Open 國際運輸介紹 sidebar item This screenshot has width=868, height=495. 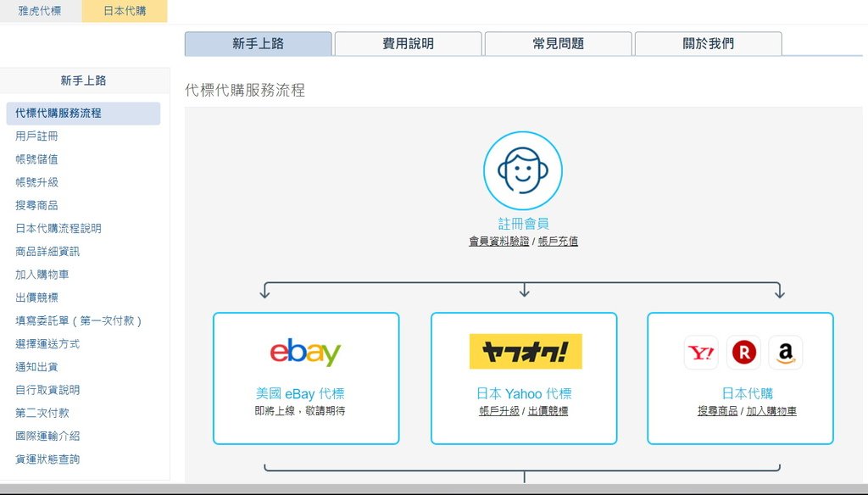pos(47,437)
